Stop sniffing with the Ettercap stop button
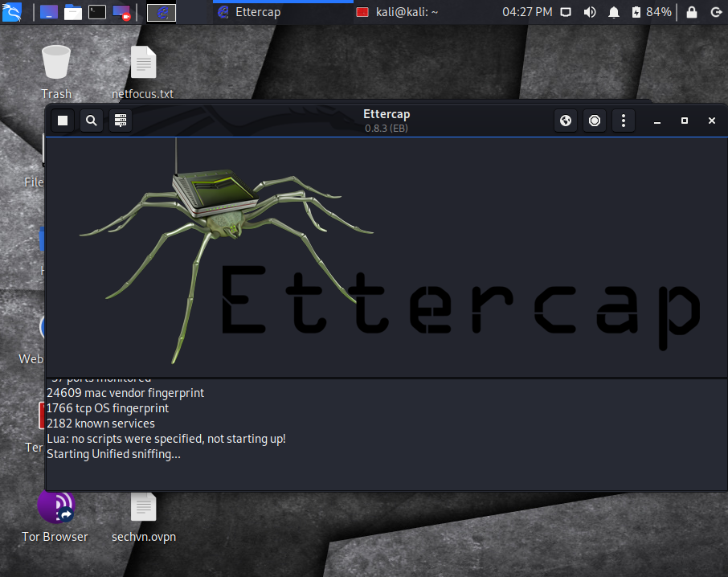The width and height of the screenshot is (728, 577). 63,121
